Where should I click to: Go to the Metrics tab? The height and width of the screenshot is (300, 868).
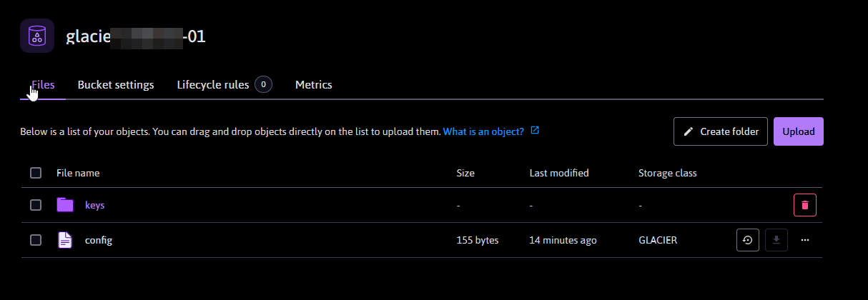click(x=313, y=84)
